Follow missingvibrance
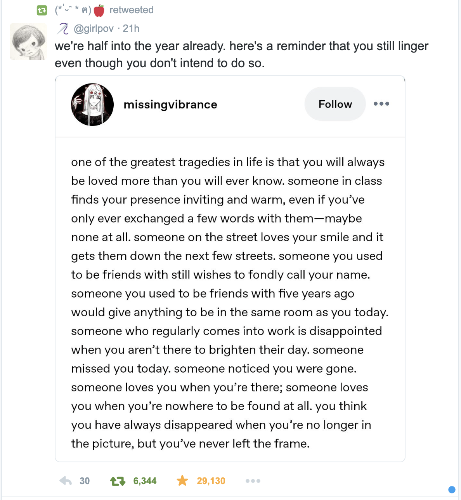Screen dimensions: 461x500 coord(335,104)
